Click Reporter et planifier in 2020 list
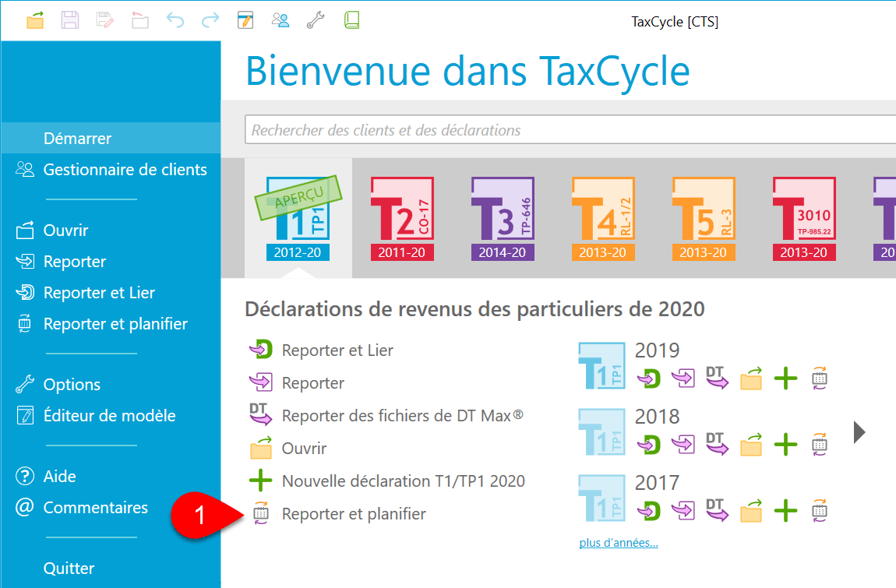 click(338, 514)
